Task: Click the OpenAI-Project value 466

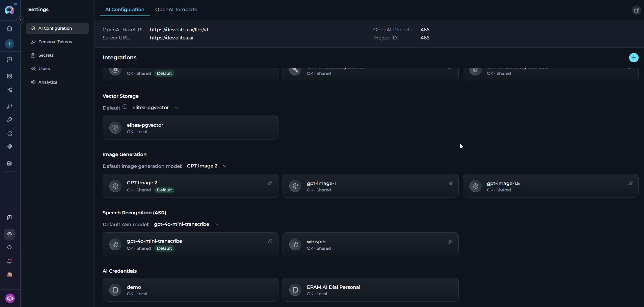Action: (x=425, y=30)
